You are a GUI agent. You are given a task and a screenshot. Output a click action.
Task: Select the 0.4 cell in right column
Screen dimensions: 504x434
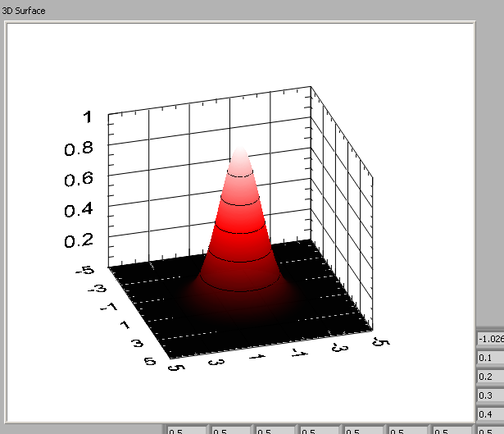[x=490, y=414]
